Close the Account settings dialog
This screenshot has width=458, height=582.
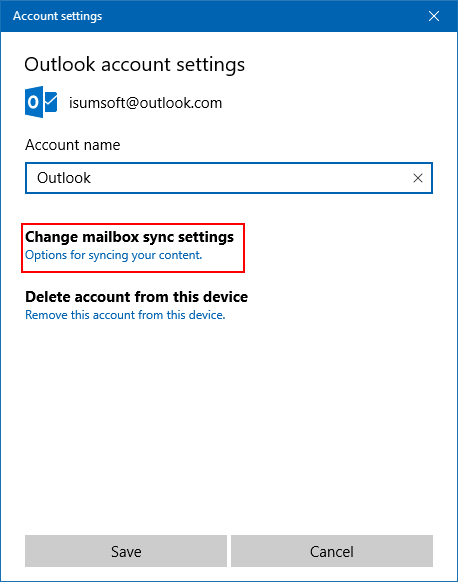tap(434, 16)
